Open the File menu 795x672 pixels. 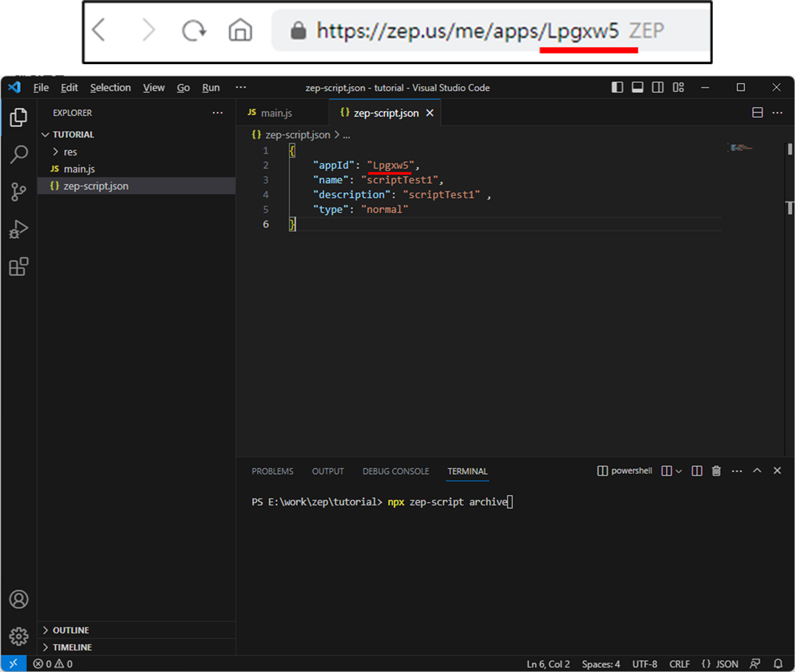[41, 88]
